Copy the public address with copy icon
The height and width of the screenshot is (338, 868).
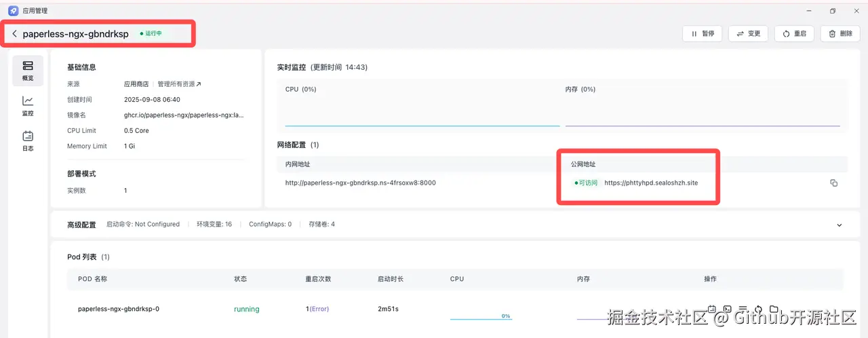pos(834,183)
